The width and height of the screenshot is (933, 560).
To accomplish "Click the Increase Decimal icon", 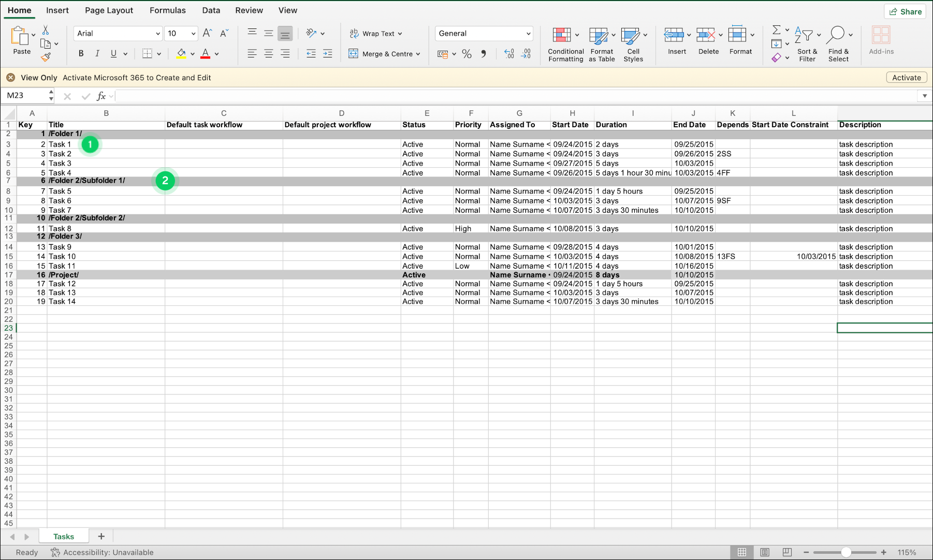I will [x=508, y=54].
